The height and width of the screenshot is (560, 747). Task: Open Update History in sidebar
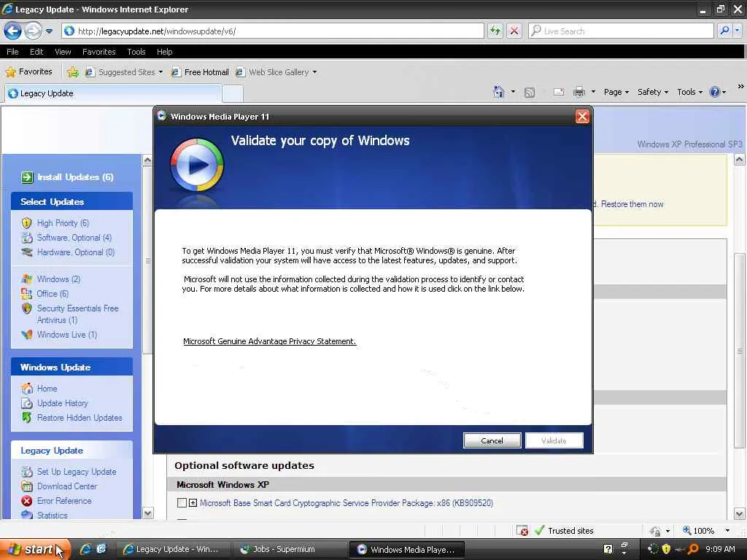[63, 403]
